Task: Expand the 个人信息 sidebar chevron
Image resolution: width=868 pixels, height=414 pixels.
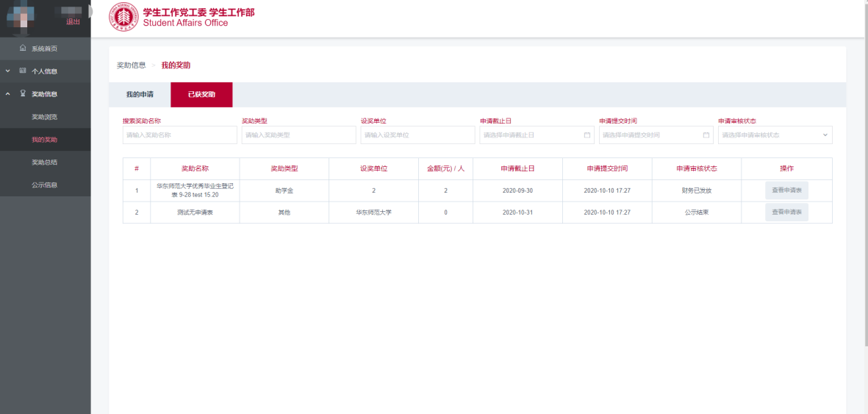Action: (x=7, y=71)
